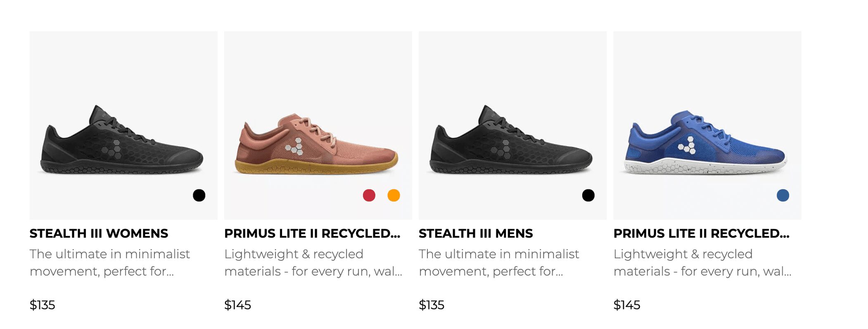Open the black Stealth III Mens shoe image
This screenshot has width=868, height=329.
[512, 125]
